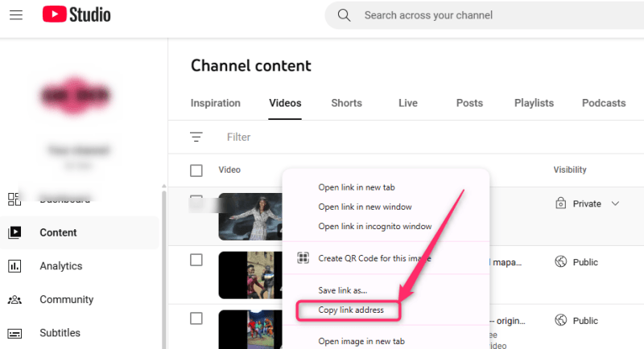Select Open link in incognito window

pyautogui.click(x=374, y=227)
